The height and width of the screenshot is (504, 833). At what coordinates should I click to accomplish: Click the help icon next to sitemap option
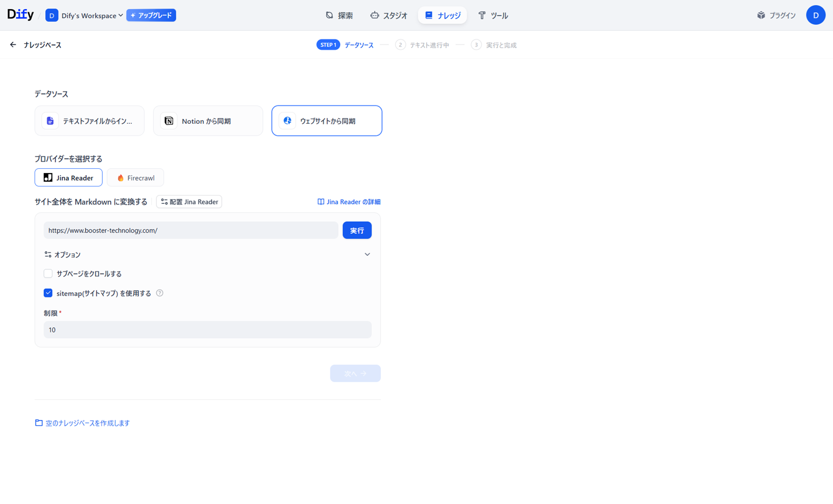(160, 293)
